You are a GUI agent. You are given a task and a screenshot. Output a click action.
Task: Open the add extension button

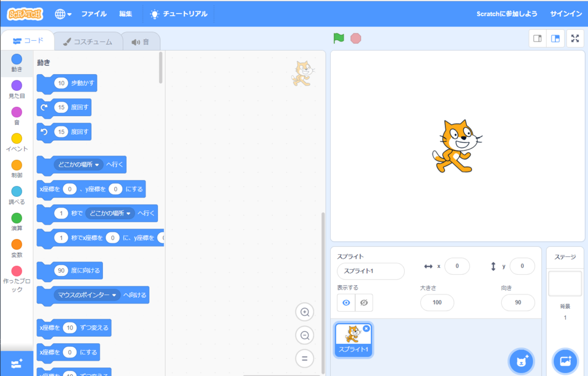point(17,363)
